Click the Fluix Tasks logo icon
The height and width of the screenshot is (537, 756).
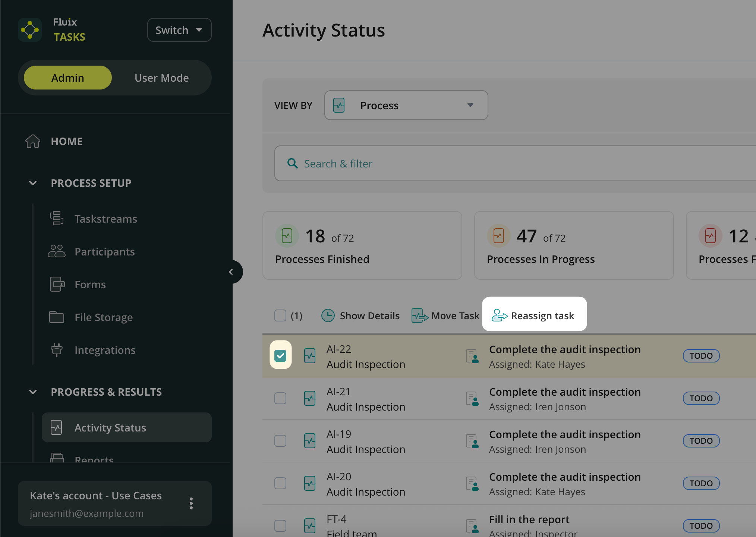tap(30, 30)
